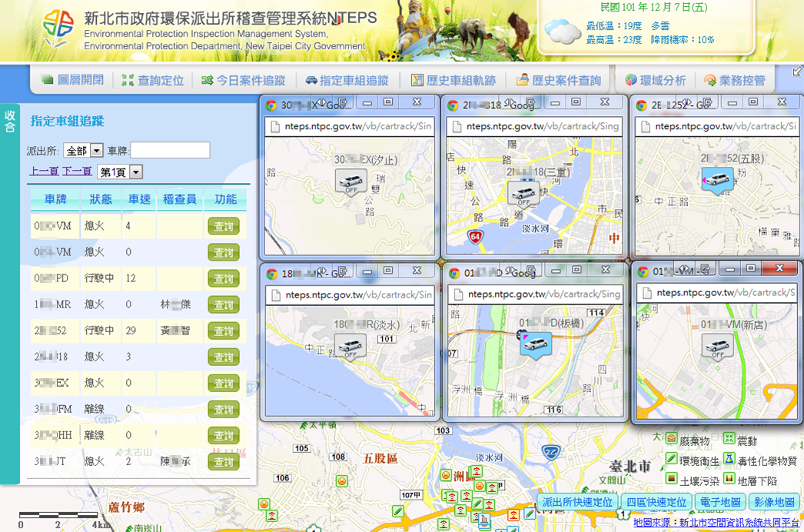Click the 震動 vibration legend icon
This screenshot has width=804, height=532.
[729, 439]
